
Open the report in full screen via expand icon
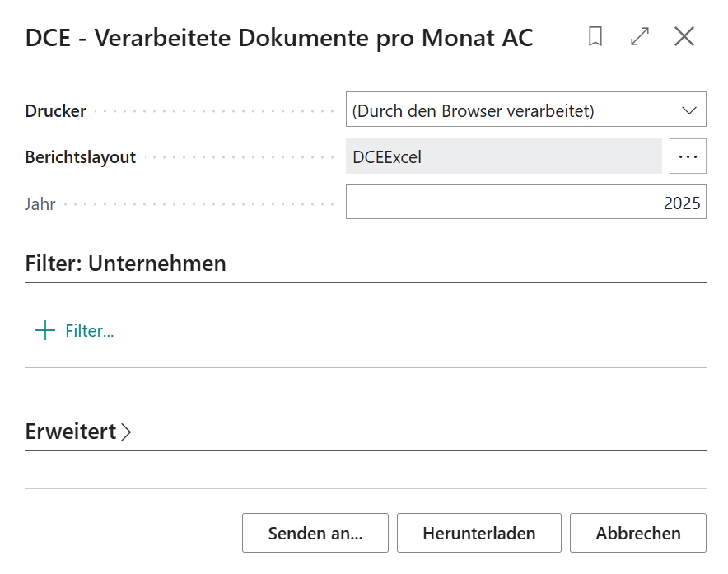[x=640, y=36]
